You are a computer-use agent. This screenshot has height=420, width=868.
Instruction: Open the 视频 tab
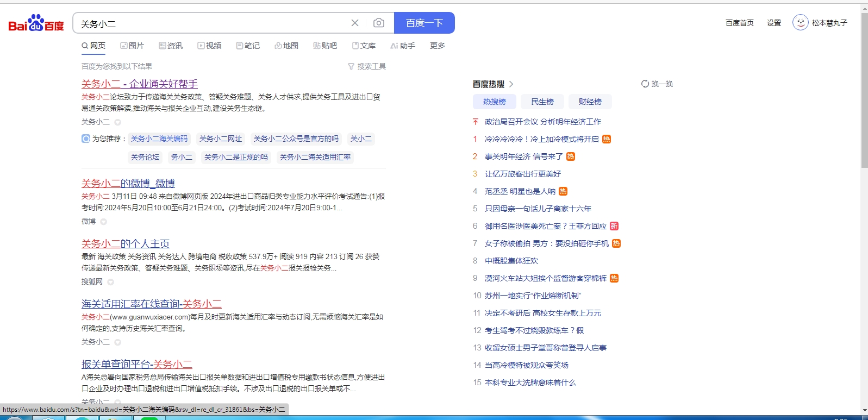tap(209, 46)
